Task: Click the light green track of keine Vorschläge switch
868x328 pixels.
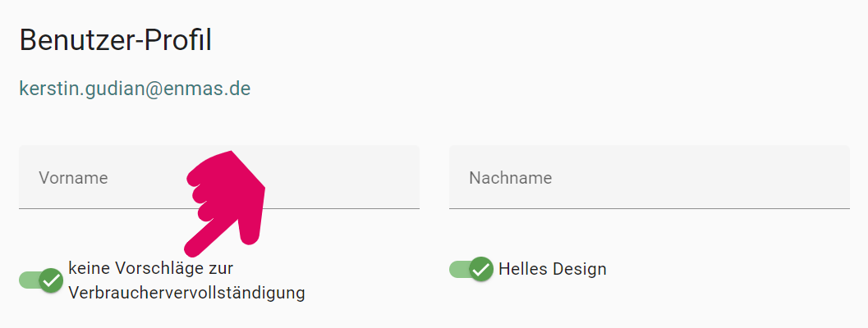Action: pos(27,280)
